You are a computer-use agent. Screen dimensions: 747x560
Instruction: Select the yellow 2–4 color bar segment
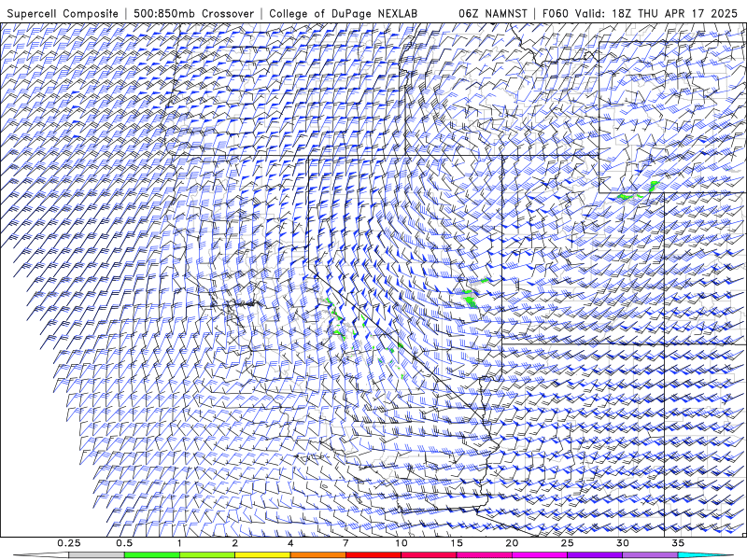(262, 555)
